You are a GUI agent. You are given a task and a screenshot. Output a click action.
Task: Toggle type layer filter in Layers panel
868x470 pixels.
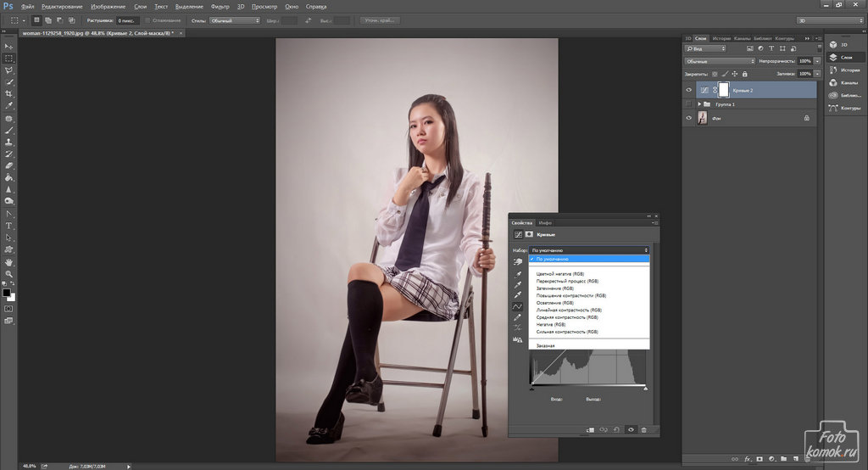tap(771, 48)
